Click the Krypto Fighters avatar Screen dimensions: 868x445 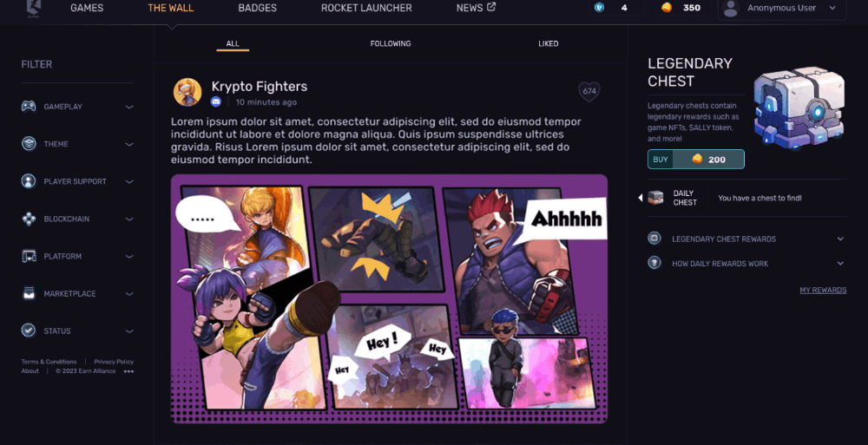(x=187, y=92)
